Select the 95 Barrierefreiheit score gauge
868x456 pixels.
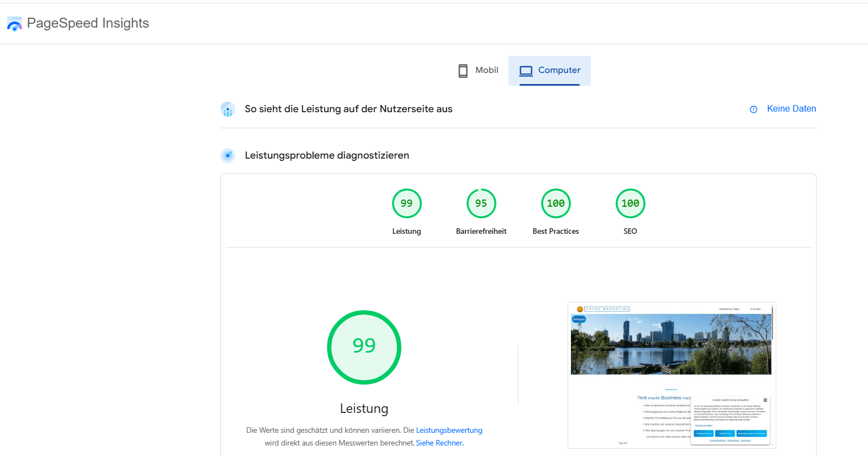[x=481, y=203]
